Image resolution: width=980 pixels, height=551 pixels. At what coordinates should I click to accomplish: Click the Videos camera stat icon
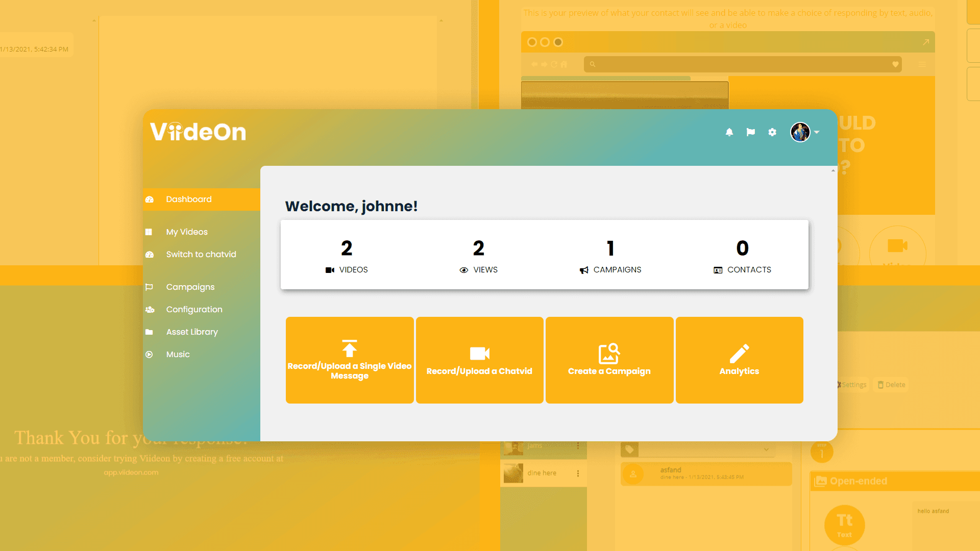tap(330, 270)
